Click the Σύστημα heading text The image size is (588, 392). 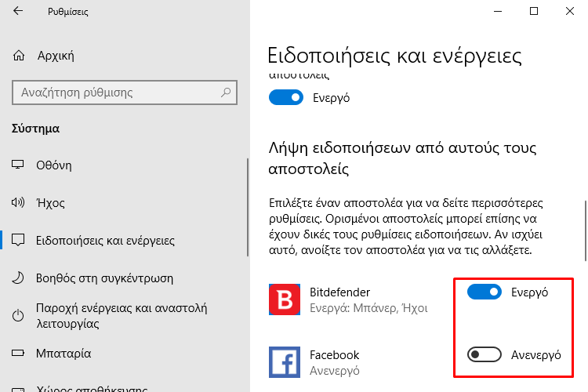click(35, 129)
